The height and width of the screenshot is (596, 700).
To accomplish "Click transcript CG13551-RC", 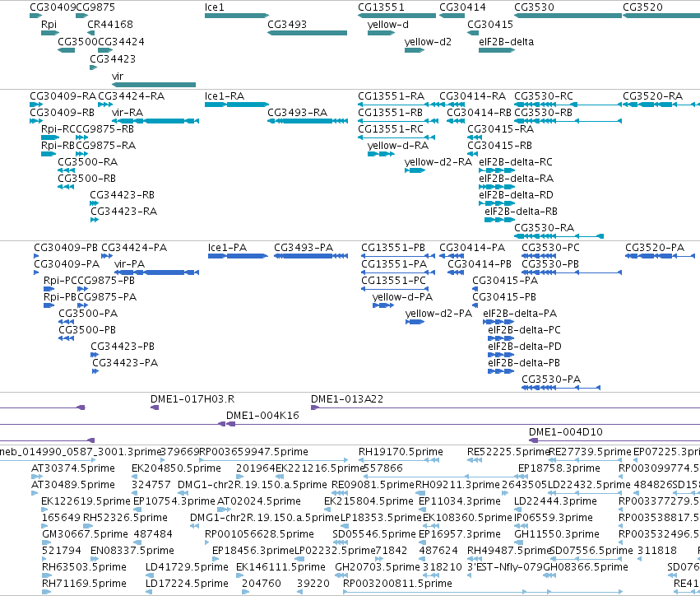I will click(x=396, y=137).
